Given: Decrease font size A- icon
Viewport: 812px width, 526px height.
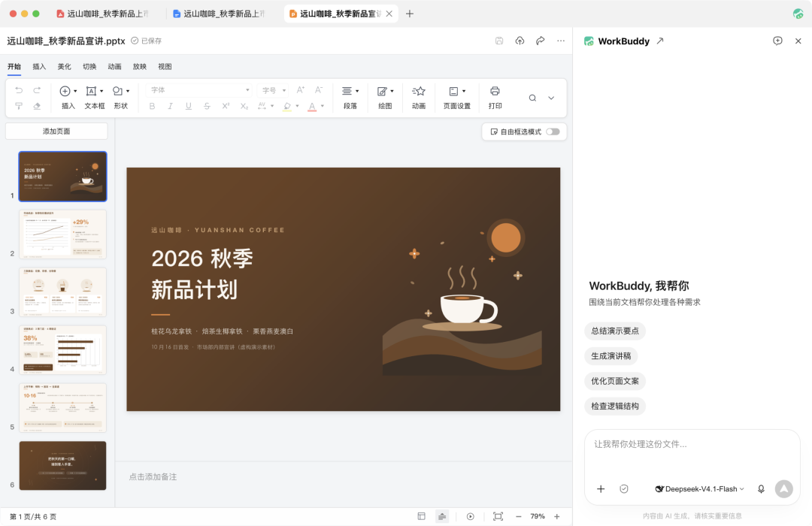Looking at the screenshot, I should 319,90.
